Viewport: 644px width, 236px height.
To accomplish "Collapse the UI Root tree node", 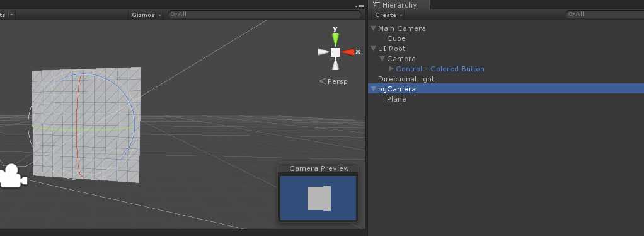I will pyautogui.click(x=373, y=49).
